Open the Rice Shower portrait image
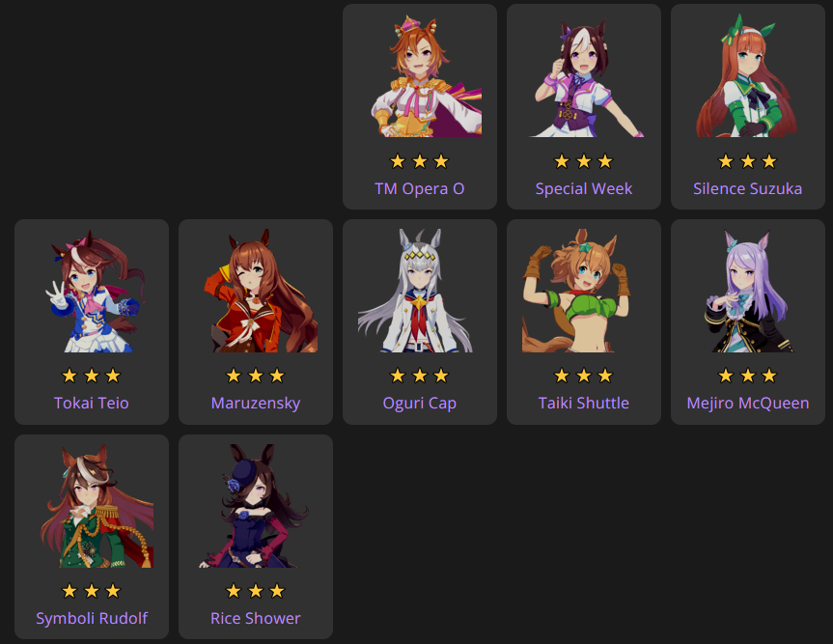 click(256, 506)
